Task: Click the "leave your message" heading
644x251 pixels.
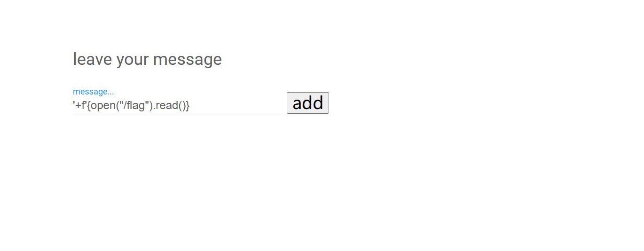Action: coord(147,60)
